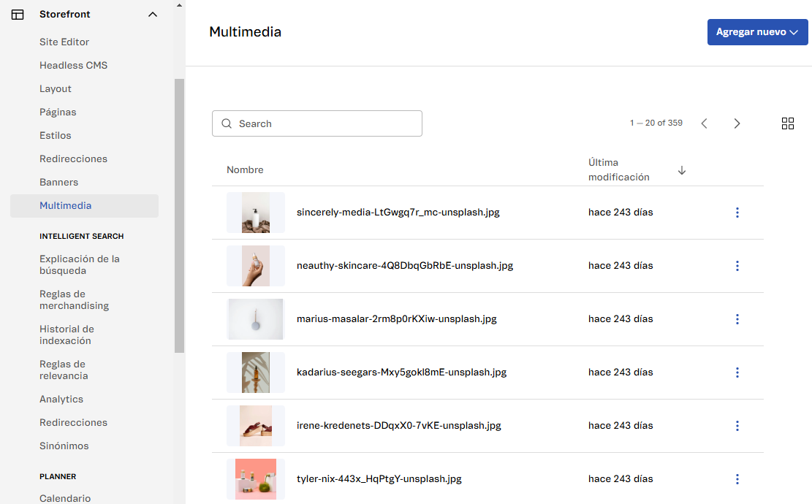The image size is (812, 504).
Task: Navigate to Banners in sidebar
Action: pos(58,183)
